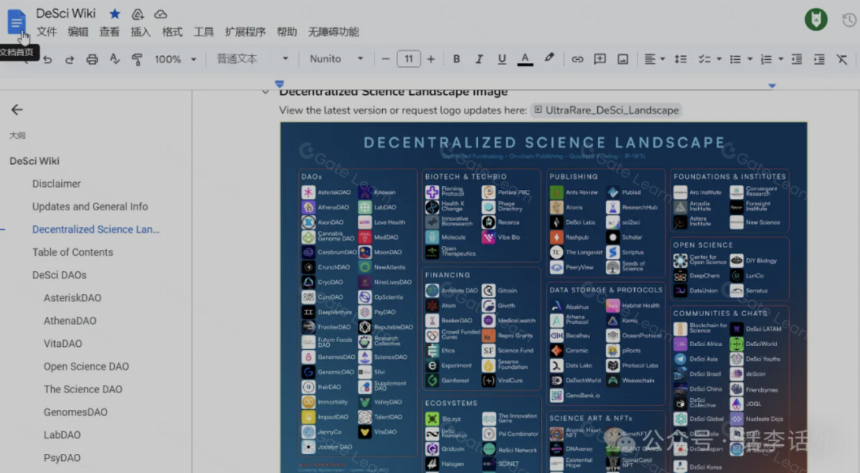Insert an image
This screenshot has width=860, height=473.
point(623,59)
